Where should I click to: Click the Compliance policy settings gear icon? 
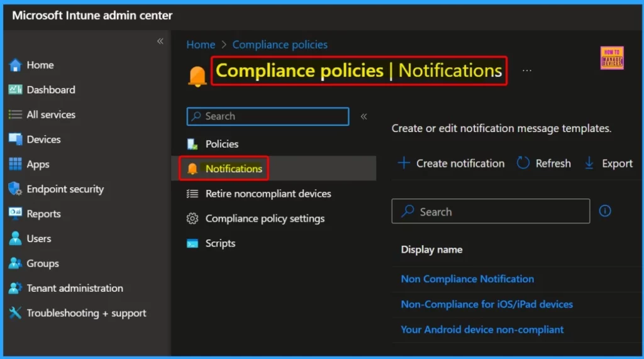pyautogui.click(x=192, y=219)
